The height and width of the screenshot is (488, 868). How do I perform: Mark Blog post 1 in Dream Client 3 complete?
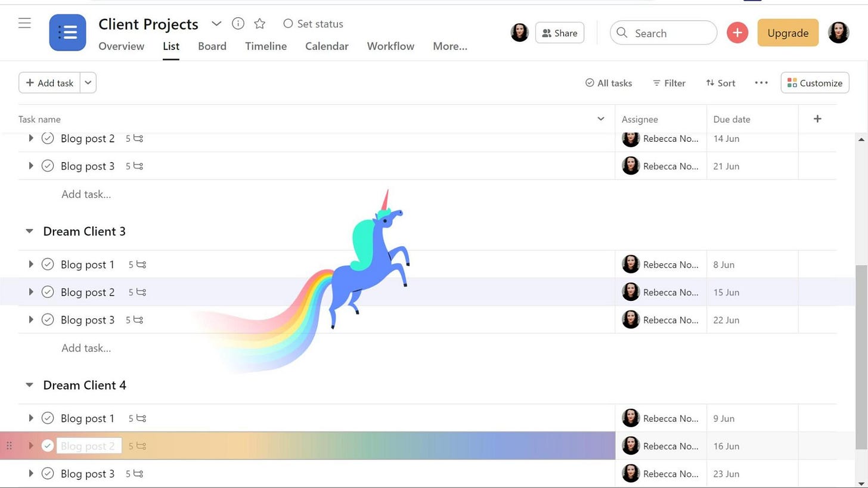(x=48, y=264)
